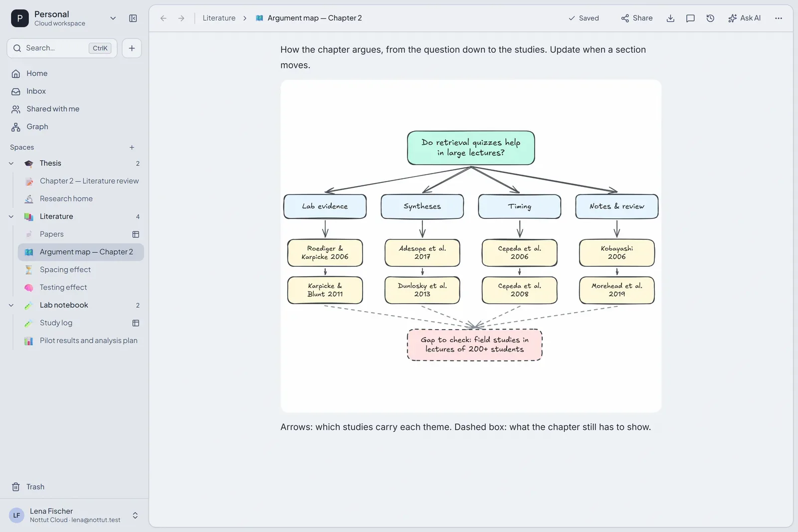This screenshot has width=798, height=532.
Task: Collapse the sidebar panel icon
Action: (133, 18)
